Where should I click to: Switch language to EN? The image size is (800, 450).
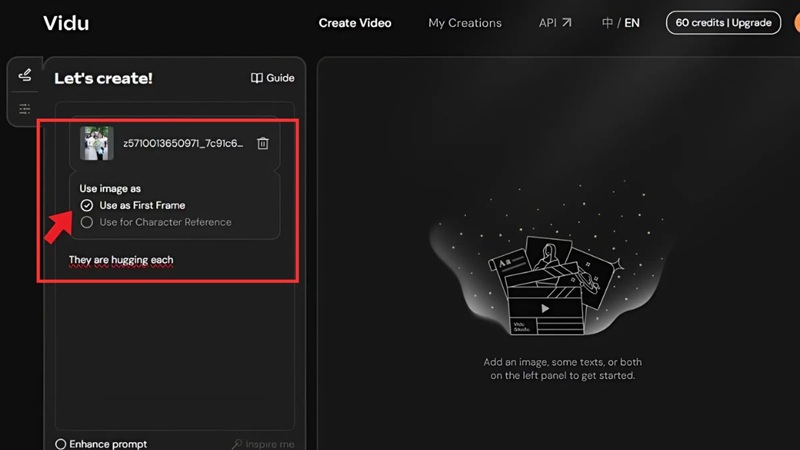click(632, 23)
